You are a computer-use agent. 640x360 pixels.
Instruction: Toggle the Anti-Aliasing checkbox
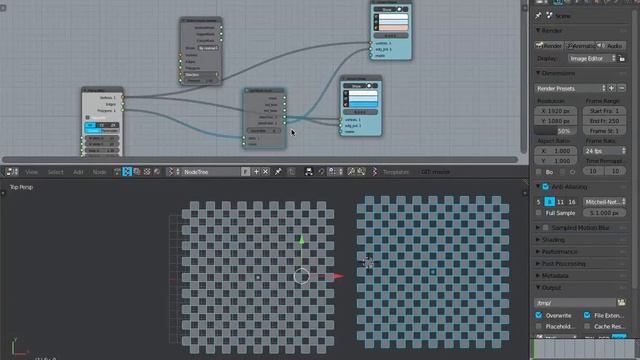tap(545, 187)
